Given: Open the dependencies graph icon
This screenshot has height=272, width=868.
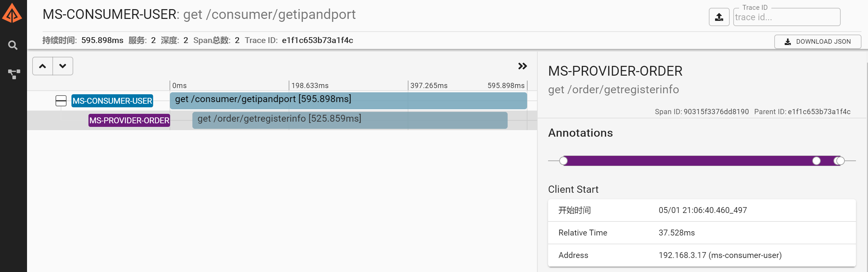Looking at the screenshot, I should click(14, 74).
